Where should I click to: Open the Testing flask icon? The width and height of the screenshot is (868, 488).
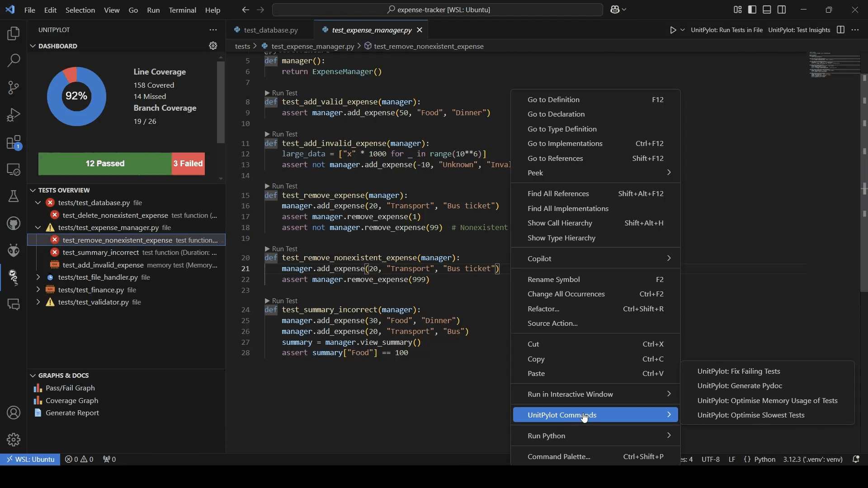(14, 196)
